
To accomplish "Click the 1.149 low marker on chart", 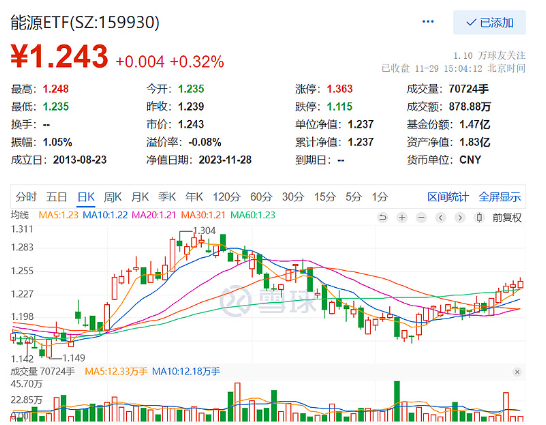I will [x=73, y=358].
